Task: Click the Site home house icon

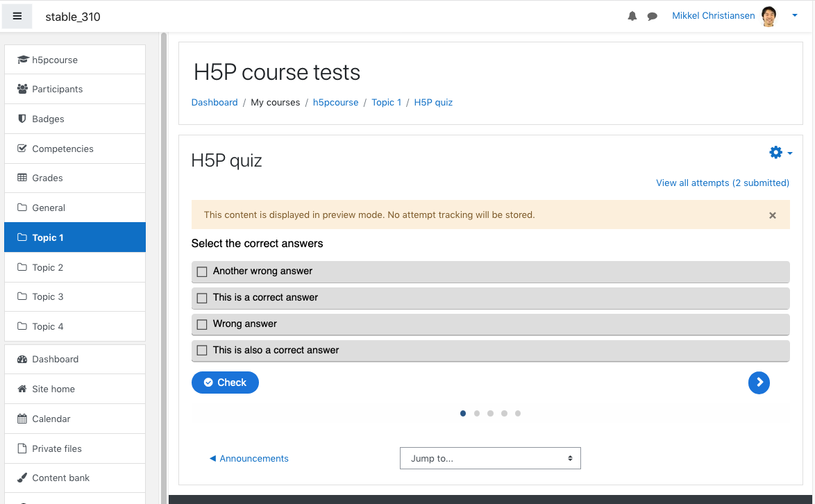Action: tap(22, 389)
